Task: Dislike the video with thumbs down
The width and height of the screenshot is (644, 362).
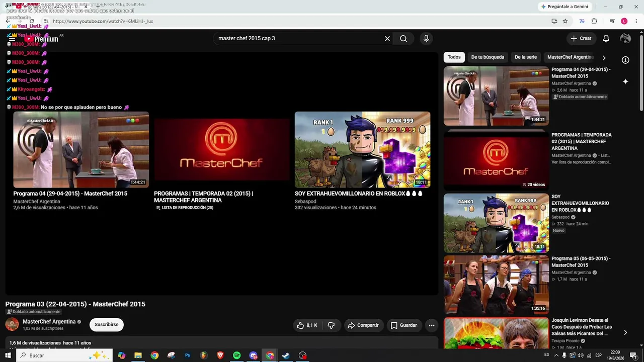Action: 331,325
